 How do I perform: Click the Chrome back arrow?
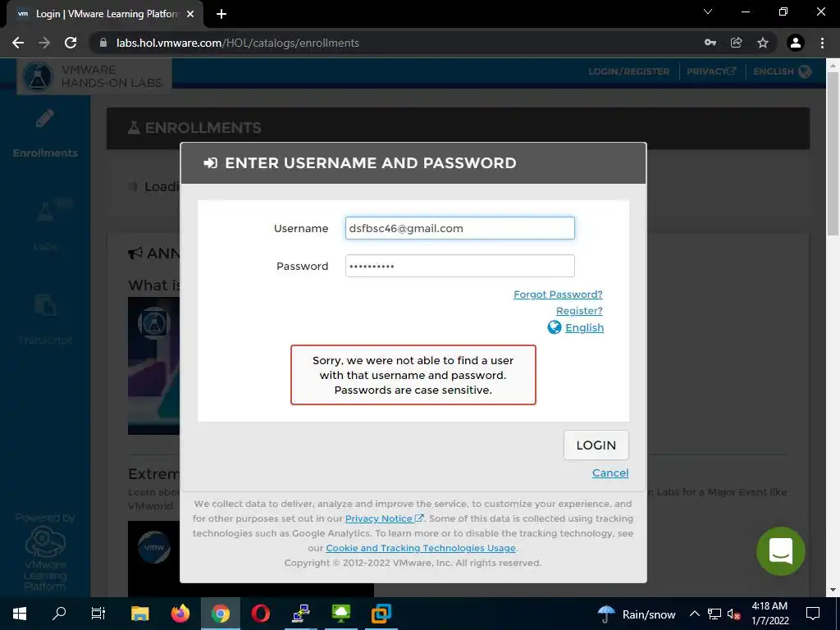[x=18, y=43]
